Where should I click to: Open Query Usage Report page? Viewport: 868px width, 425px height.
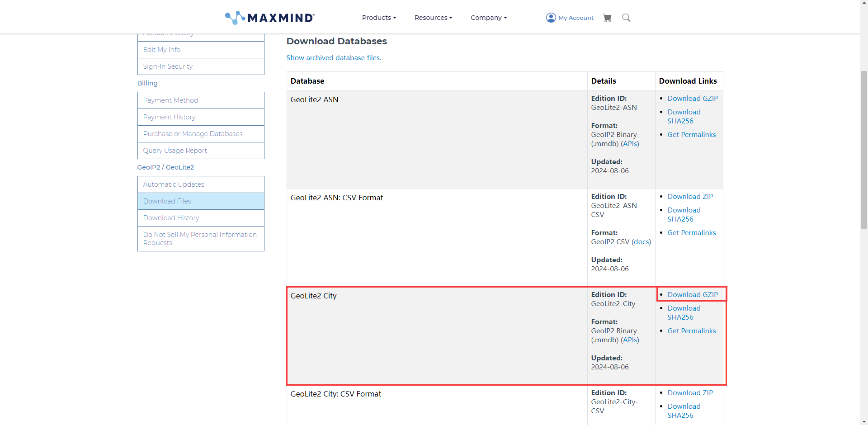201,151
